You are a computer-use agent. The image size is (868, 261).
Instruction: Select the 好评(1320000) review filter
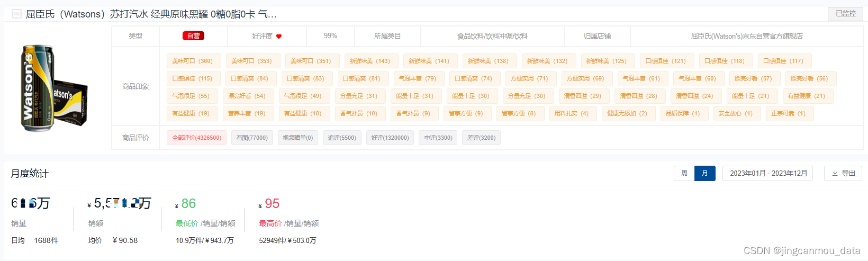pos(390,138)
